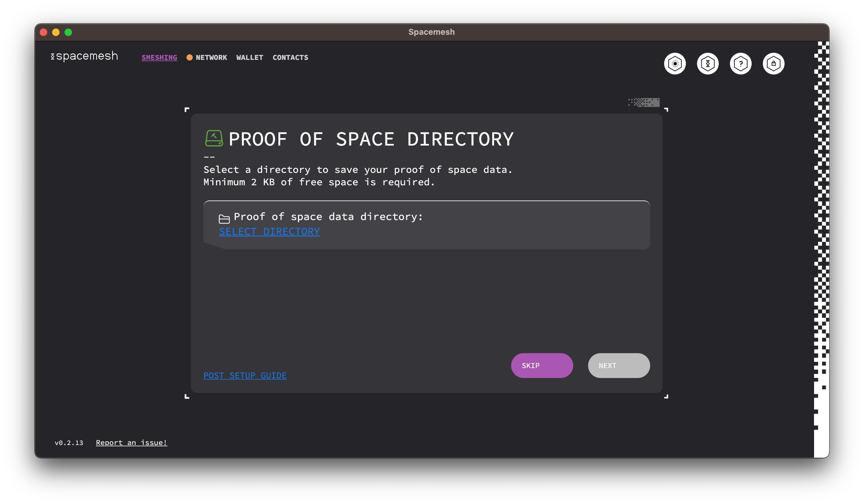Click the gray Next button
The image size is (864, 504).
click(x=619, y=366)
